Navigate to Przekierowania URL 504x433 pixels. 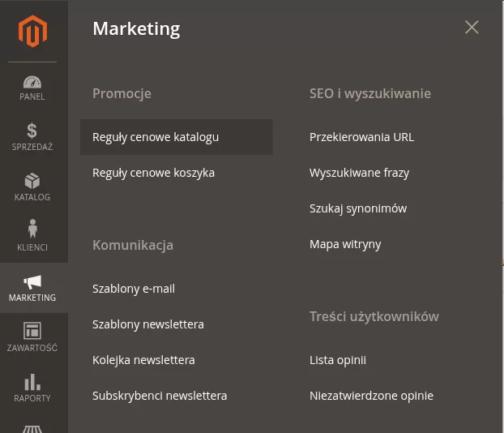[361, 137]
